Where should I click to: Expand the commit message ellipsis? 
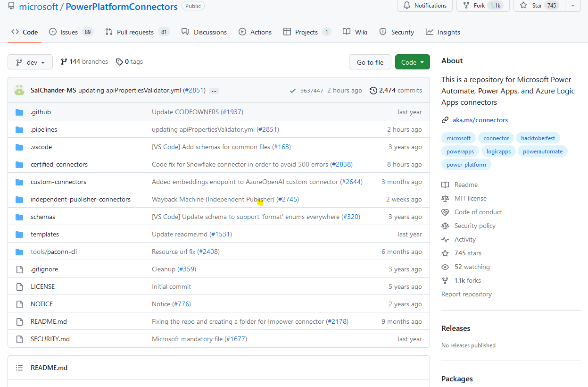pos(214,91)
